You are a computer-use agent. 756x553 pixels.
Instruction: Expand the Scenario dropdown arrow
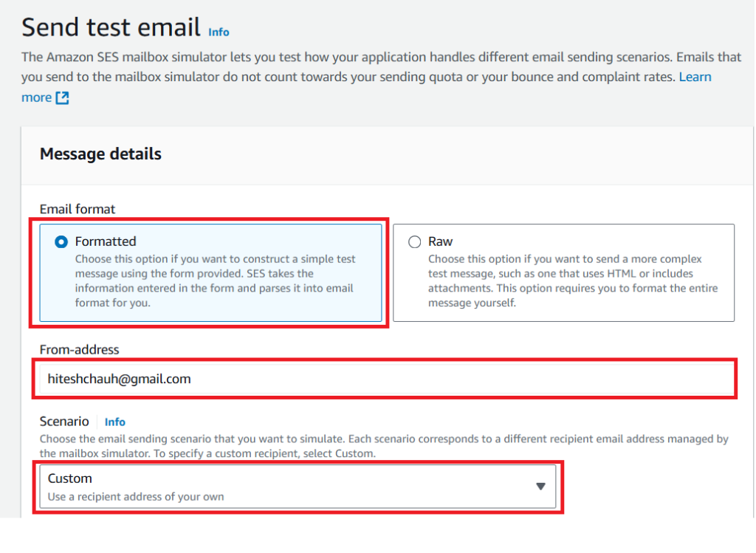(x=540, y=487)
